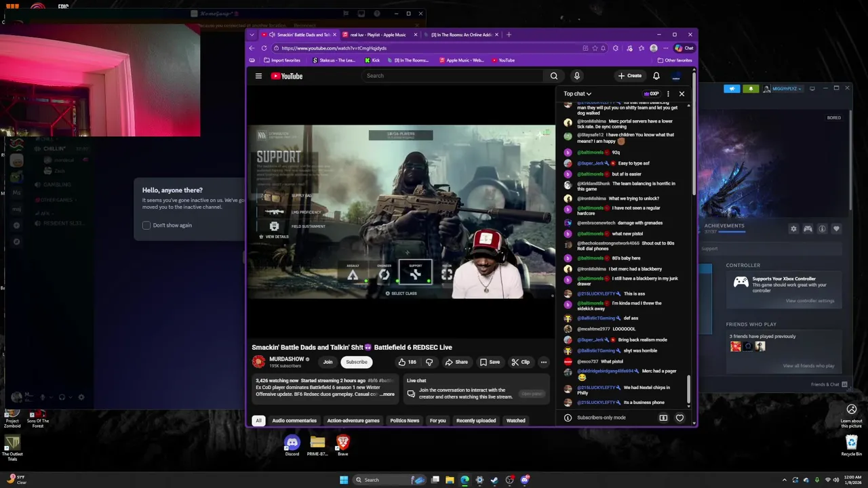The height and width of the screenshot is (488, 868).
Task: Click View all friends who play in Steam
Action: (x=809, y=366)
